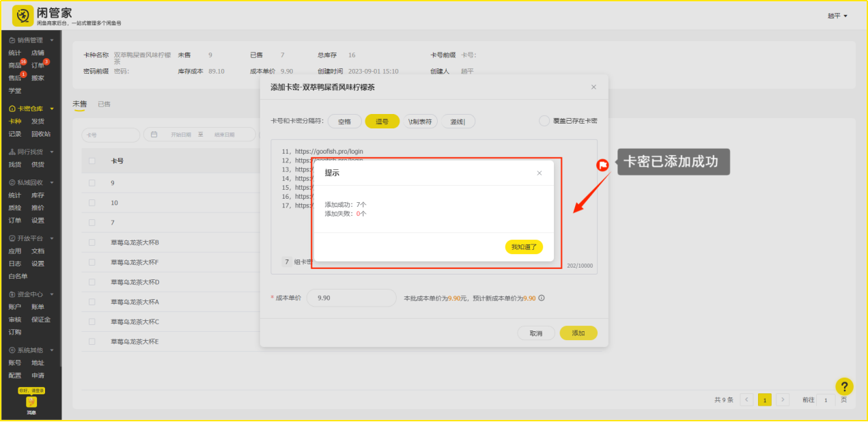This screenshot has height=422, width=868.
Task: Collapse the 卡密仓库 sidebar section
Action: [52, 109]
